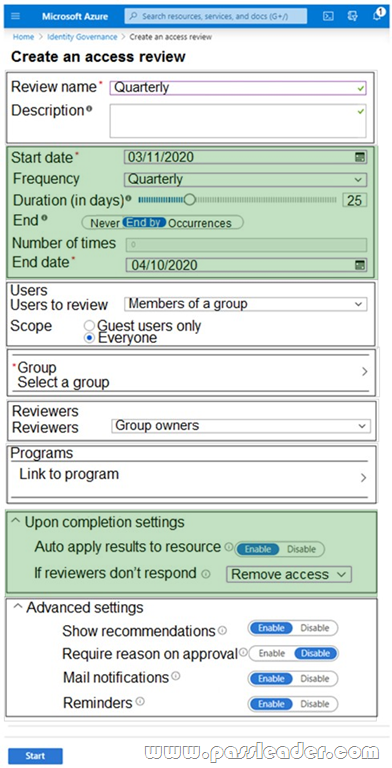Screen dimensions: 392x768
Task: Open the Reviewers Group owners dropdown
Action: tap(241, 426)
